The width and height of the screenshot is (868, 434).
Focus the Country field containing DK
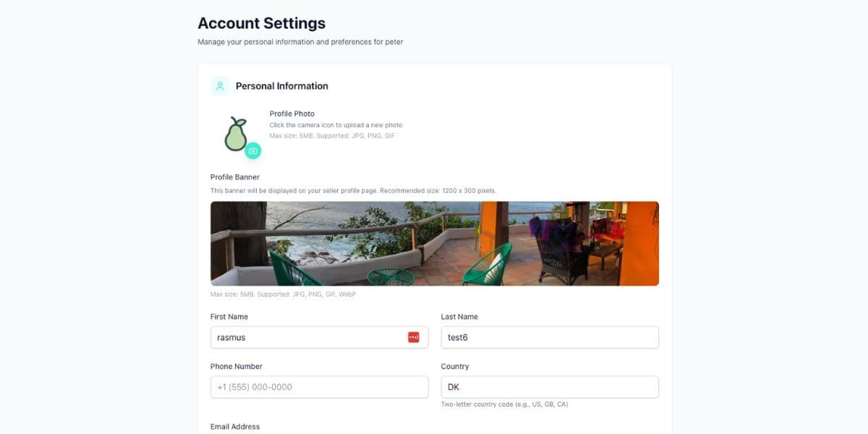pyautogui.click(x=549, y=387)
